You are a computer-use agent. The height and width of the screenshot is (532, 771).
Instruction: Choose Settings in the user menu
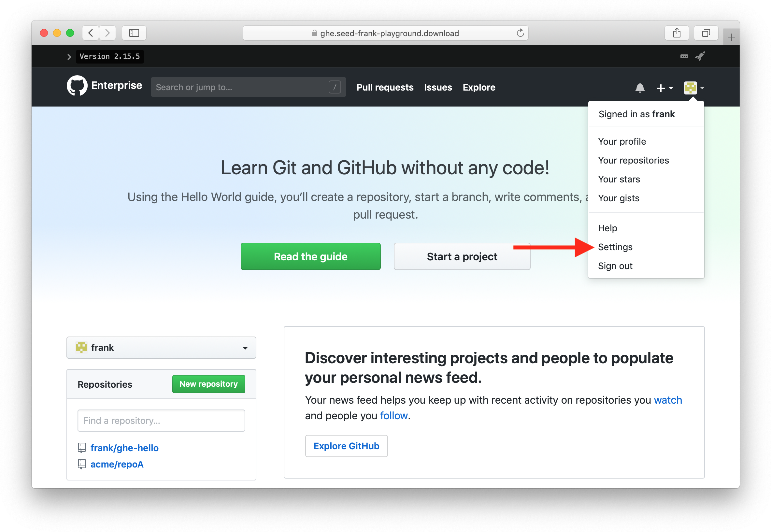point(646,247)
